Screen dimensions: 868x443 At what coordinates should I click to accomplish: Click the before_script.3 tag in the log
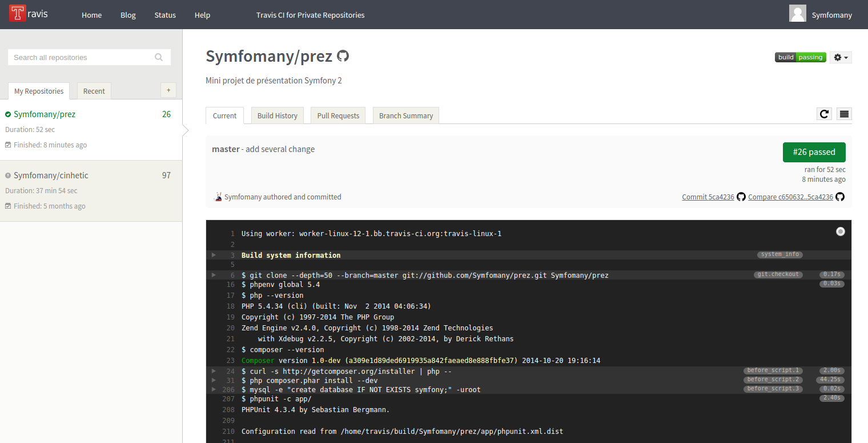pos(773,389)
